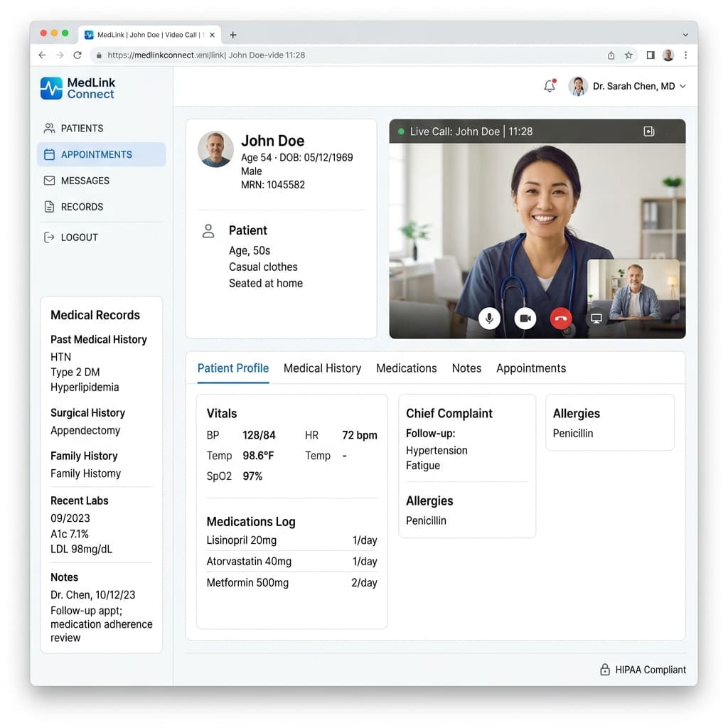Viewport: 728px width, 728px height.
Task: Click John Doe's self-view thumbnail in the call
Action: pos(633,290)
